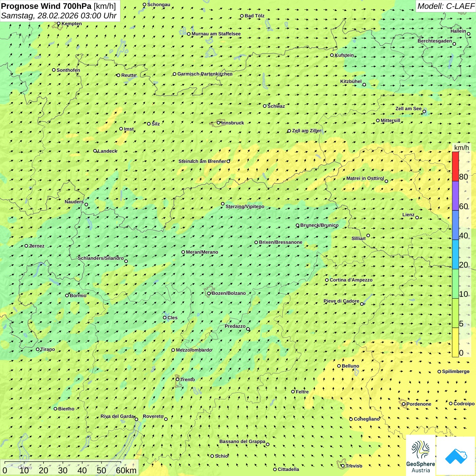This screenshot has width=476, height=476.
Task: Click the 'Brixen/Bressanone' label
Action: point(280,242)
